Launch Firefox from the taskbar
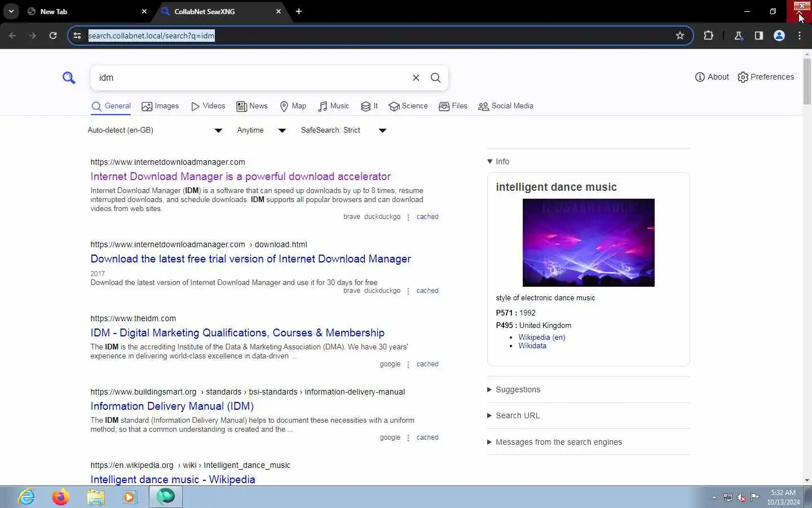The image size is (812, 508). coord(61,497)
